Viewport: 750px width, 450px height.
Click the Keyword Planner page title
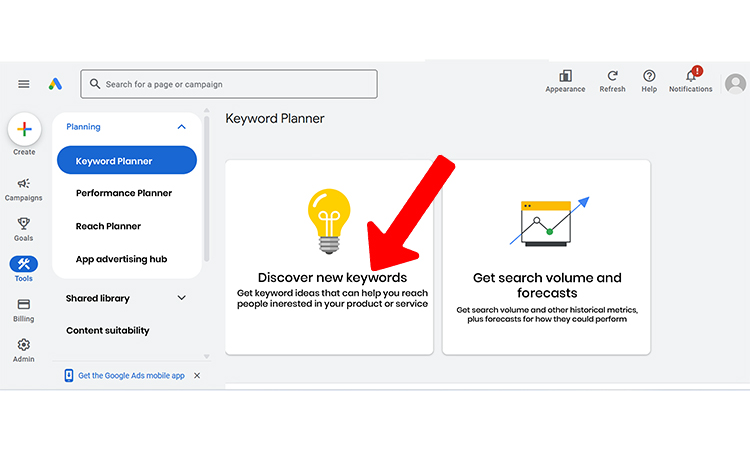point(275,119)
